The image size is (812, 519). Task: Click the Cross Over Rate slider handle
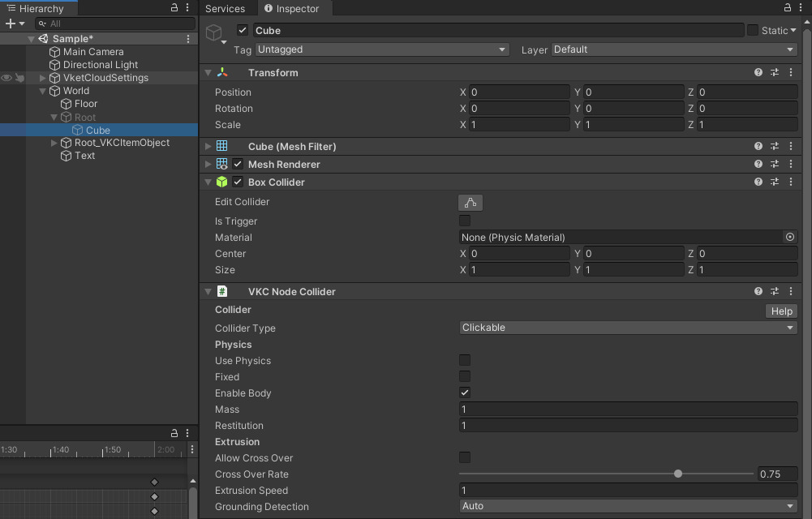[x=678, y=474]
